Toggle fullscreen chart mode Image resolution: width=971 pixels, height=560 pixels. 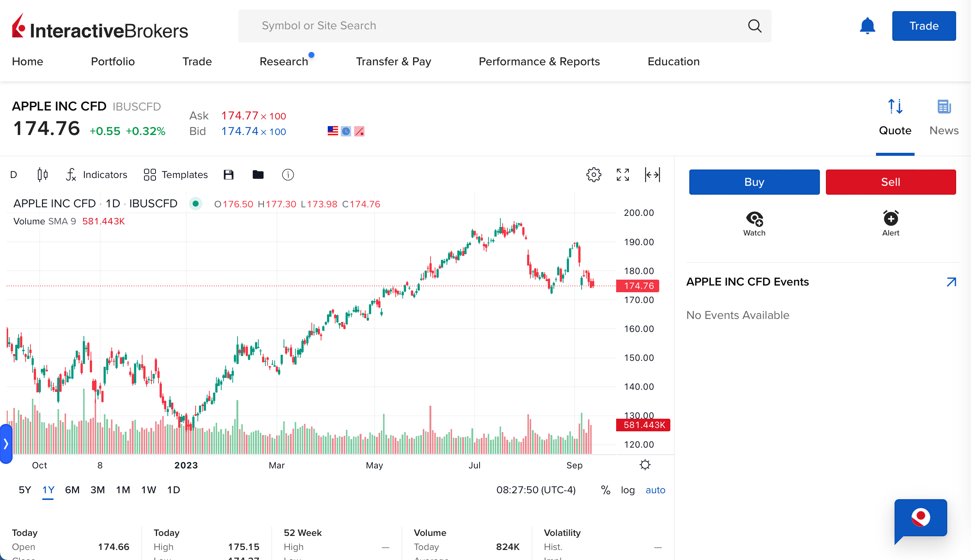pos(623,175)
